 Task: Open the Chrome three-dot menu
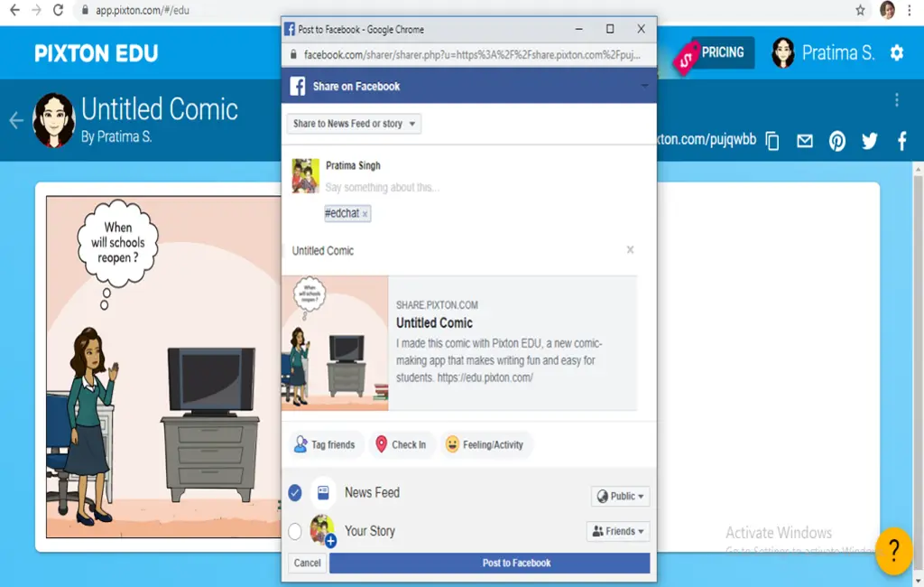click(x=910, y=10)
